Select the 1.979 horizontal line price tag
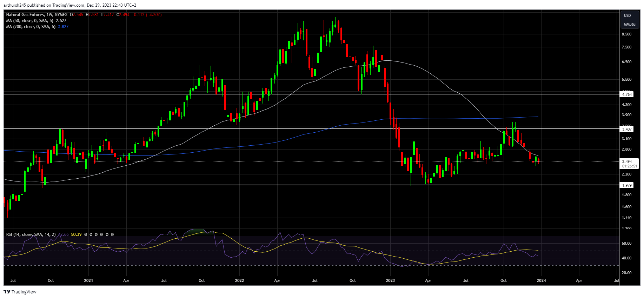 click(x=627, y=185)
